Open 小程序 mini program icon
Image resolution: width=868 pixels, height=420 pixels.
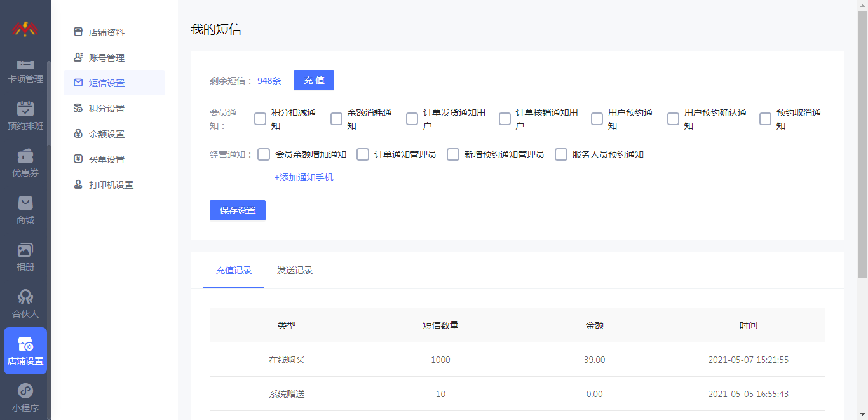[x=25, y=391]
